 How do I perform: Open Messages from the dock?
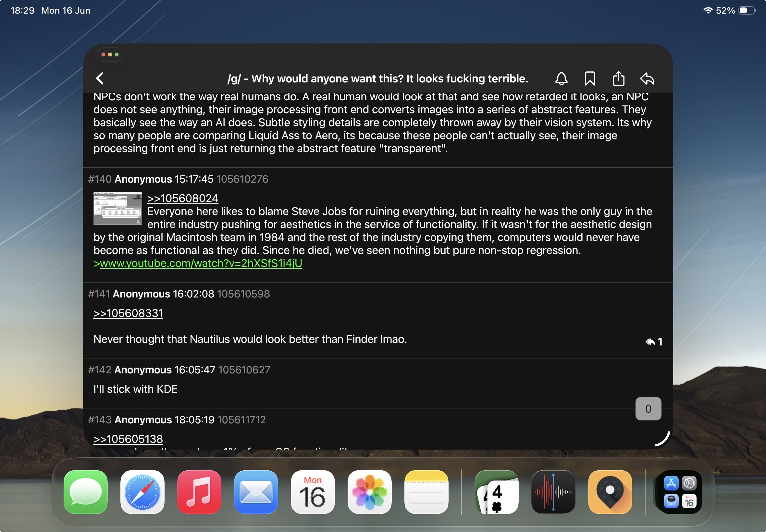click(x=86, y=492)
